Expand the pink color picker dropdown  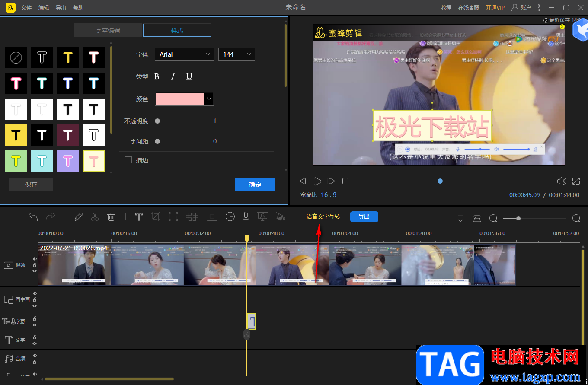click(209, 99)
